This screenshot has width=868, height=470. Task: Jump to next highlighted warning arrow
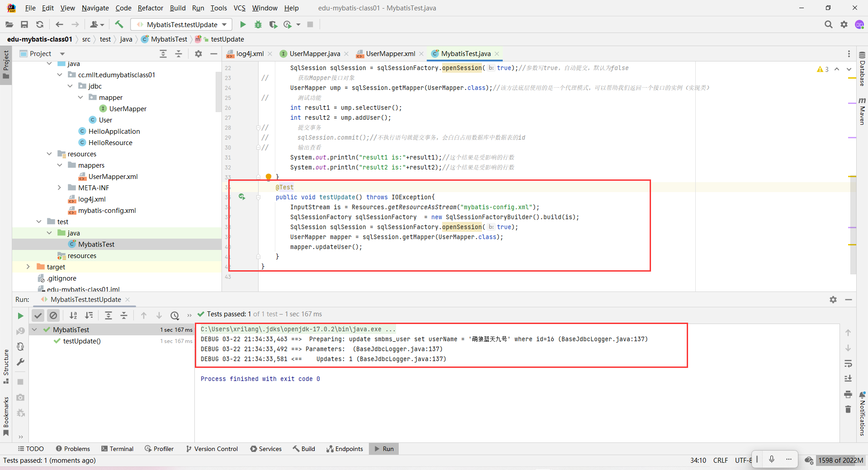pos(849,69)
